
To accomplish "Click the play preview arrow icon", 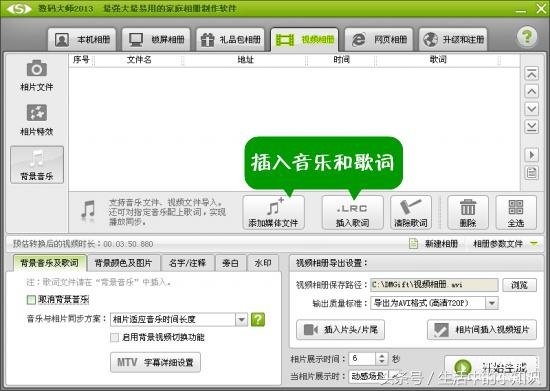I will pos(531,155).
